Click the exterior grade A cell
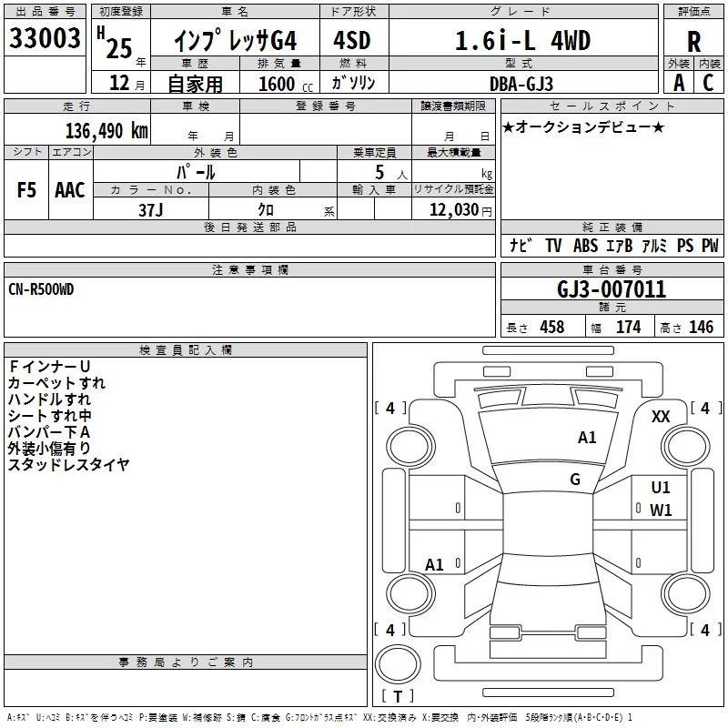 (678, 83)
